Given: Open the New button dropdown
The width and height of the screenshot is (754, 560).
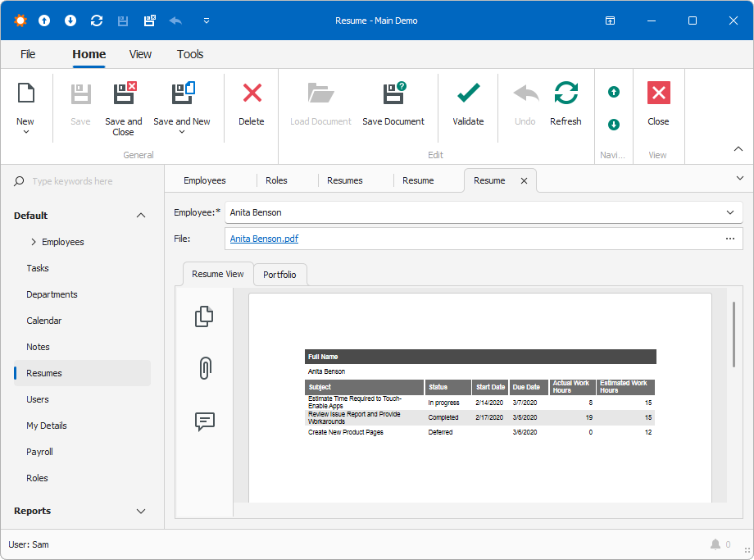Looking at the screenshot, I should [x=25, y=132].
